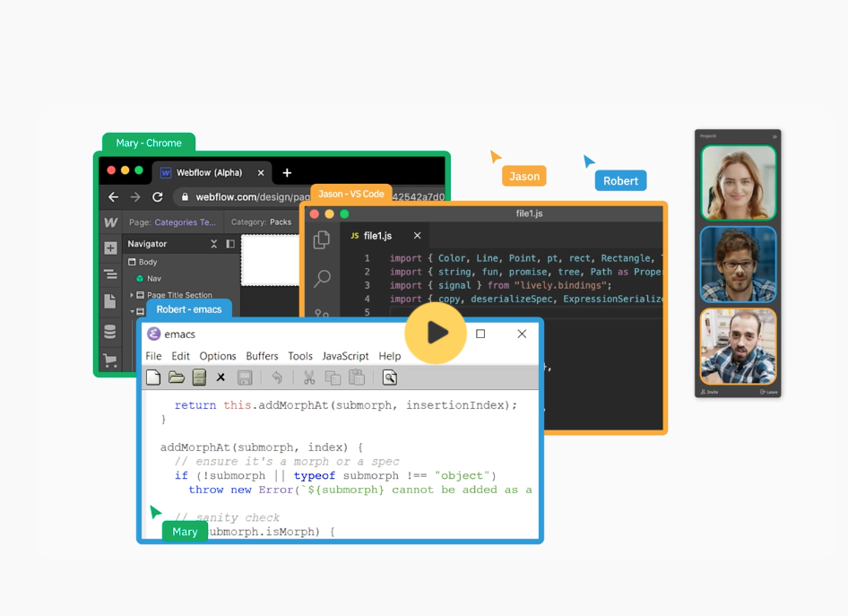Click the Webflow W logo in the designer
The height and width of the screenshot is (616, 848).
click(x=111, y=222)
